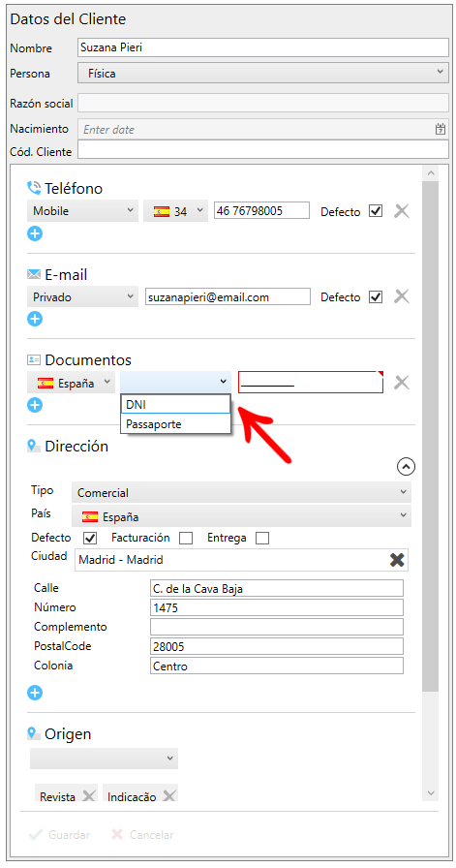Toggle the phone Defecto checkbox
Image resolution: width=456 pixels, height=868 pixels.
(376, 211)
